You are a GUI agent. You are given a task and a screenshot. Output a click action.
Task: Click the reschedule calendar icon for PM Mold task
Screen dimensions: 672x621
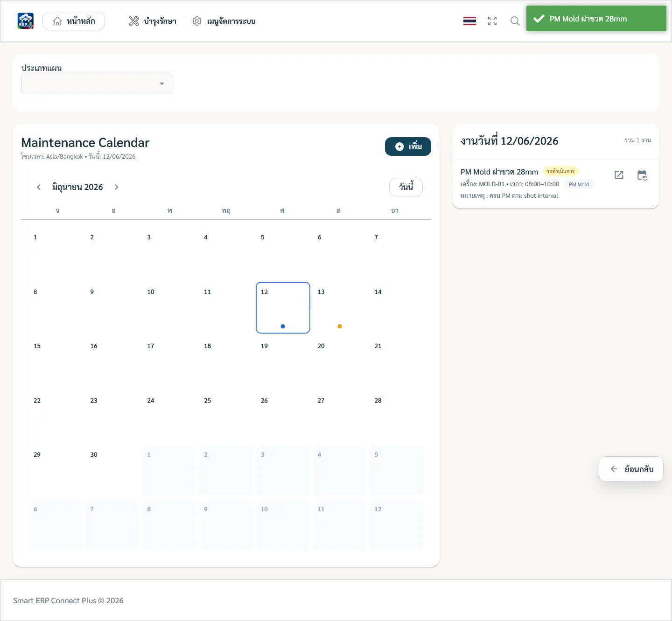point(642,175)
